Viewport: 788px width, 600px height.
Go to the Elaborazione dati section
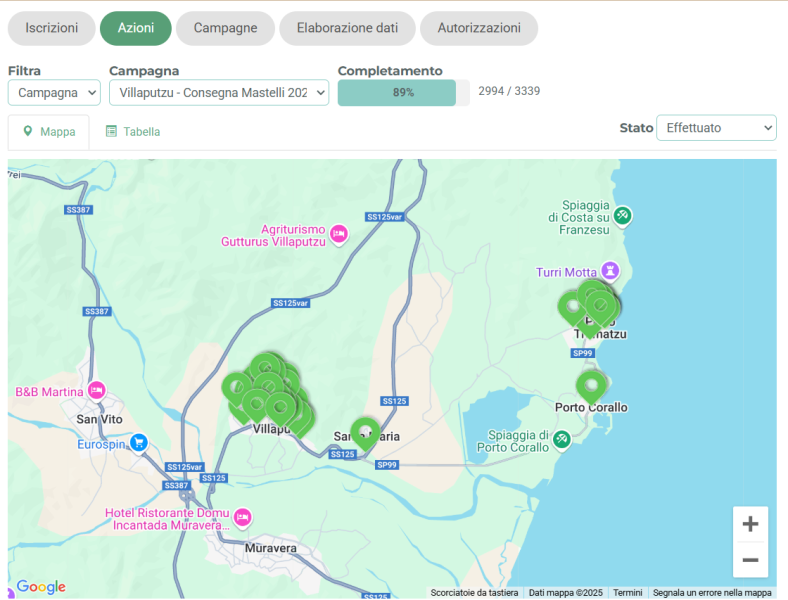pyautogui.click(x=347, y=28)
